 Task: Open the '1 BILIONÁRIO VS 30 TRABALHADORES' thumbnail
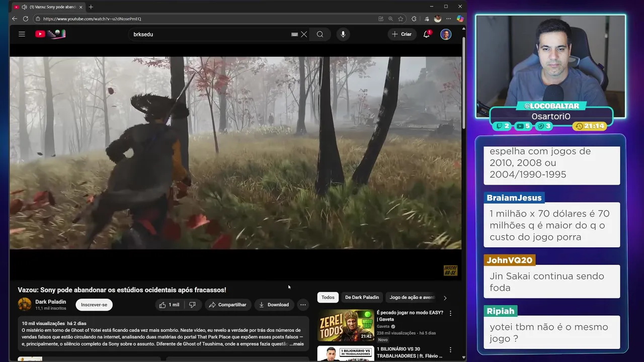(346, 353)
